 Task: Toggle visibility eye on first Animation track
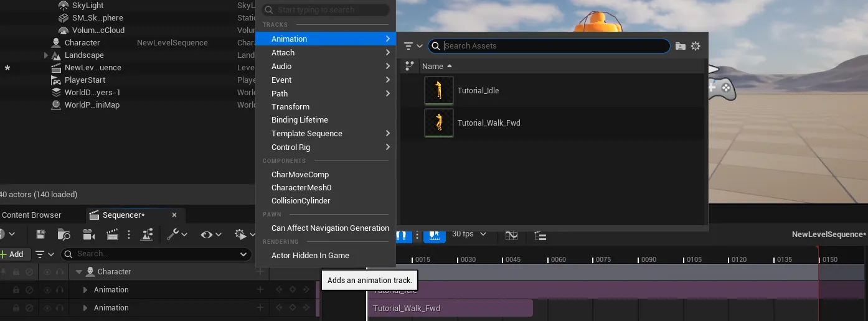pos(47,290)
